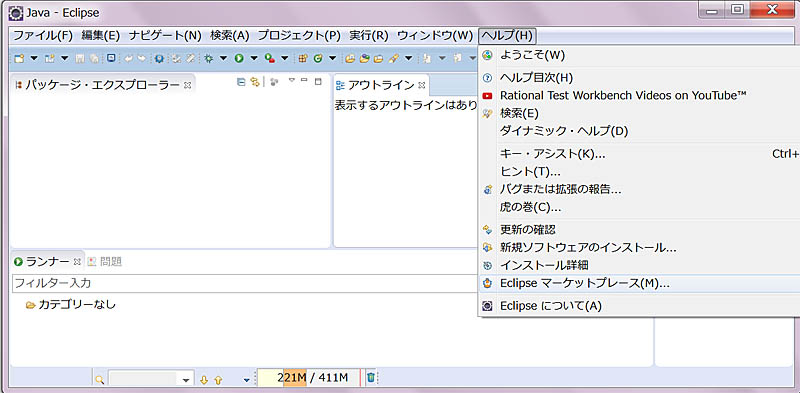The image size is (800, 393).
Task: Select キー・アシスト(K)... menu item
Action: (639, 154)
